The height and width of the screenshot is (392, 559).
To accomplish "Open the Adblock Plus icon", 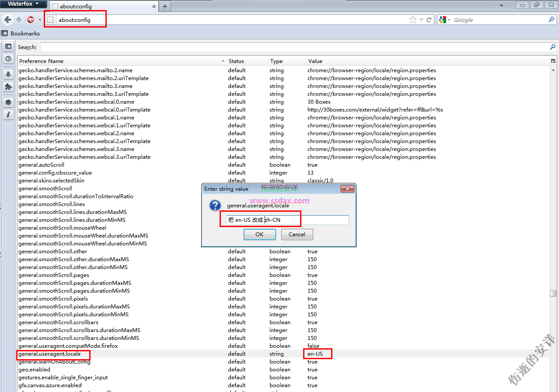I will [31, 20].
